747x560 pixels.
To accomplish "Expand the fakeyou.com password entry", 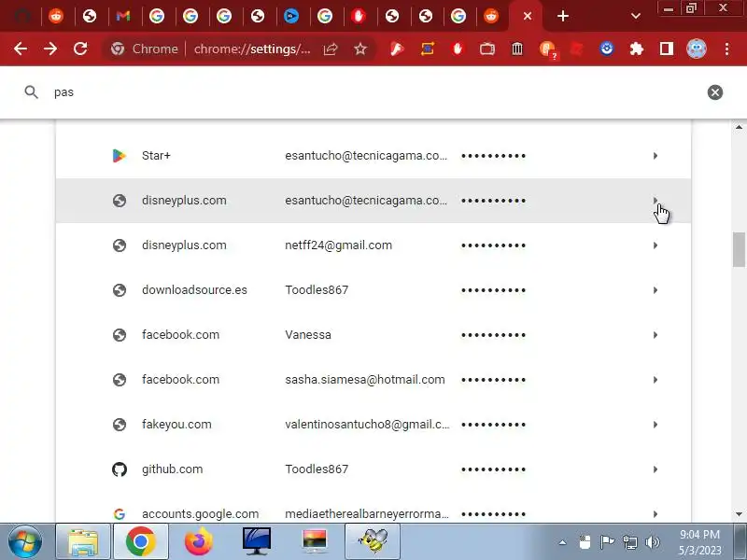I will point(655,425).
